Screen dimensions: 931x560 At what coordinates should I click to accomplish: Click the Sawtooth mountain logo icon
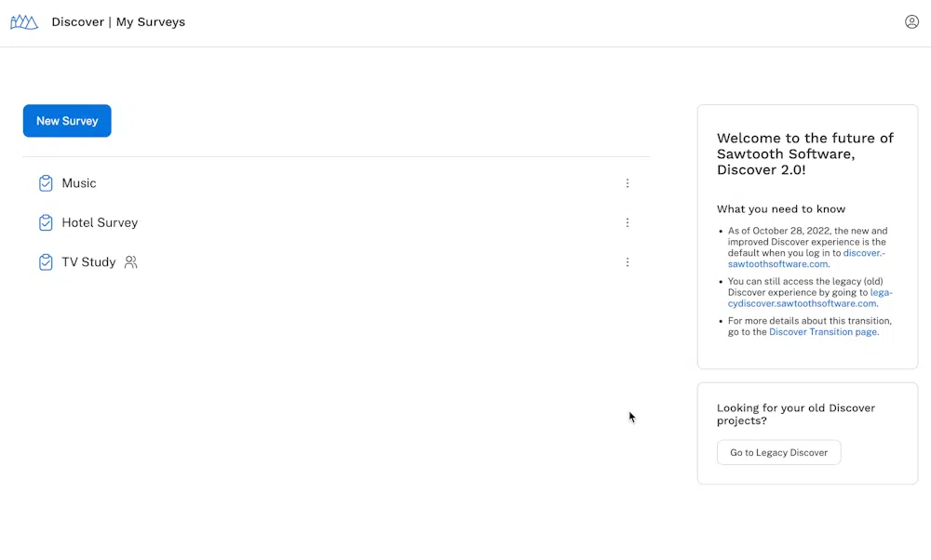point(24,22)
